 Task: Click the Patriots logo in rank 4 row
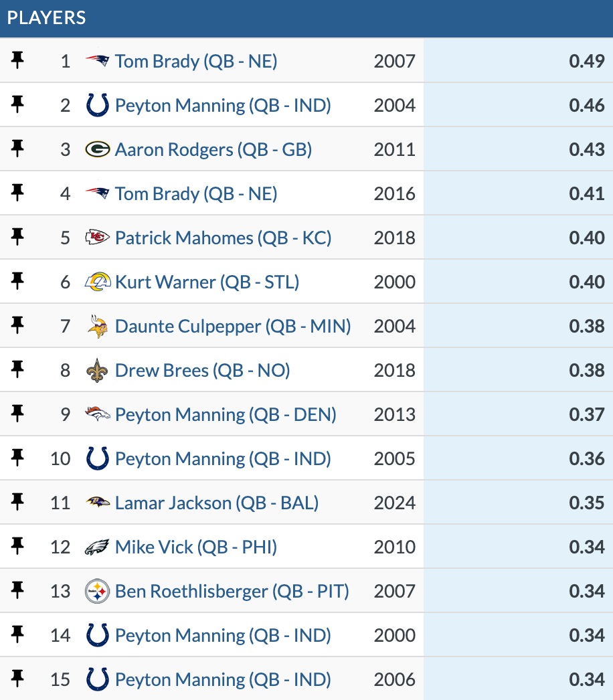97,193
